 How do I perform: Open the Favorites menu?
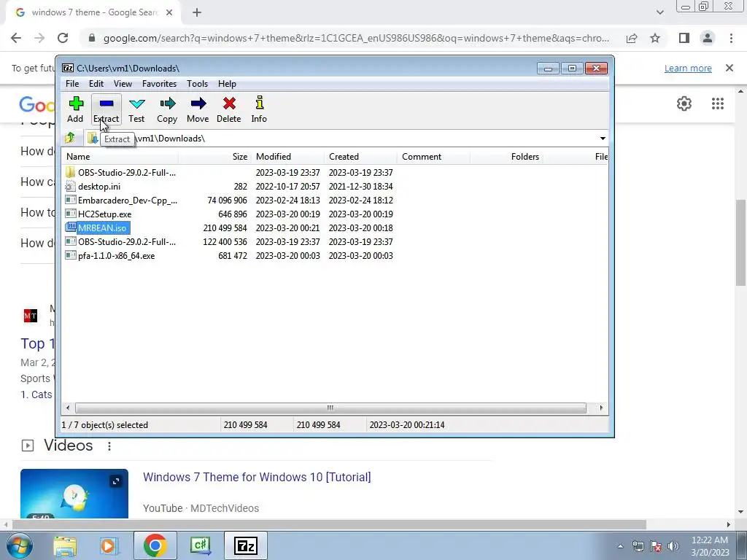[x=159, y=84]
